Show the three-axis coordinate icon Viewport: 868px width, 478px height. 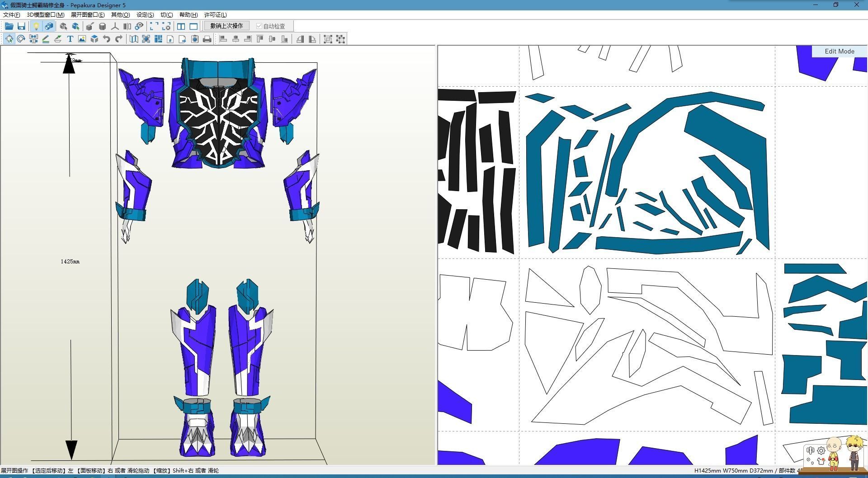pos(115,26)
